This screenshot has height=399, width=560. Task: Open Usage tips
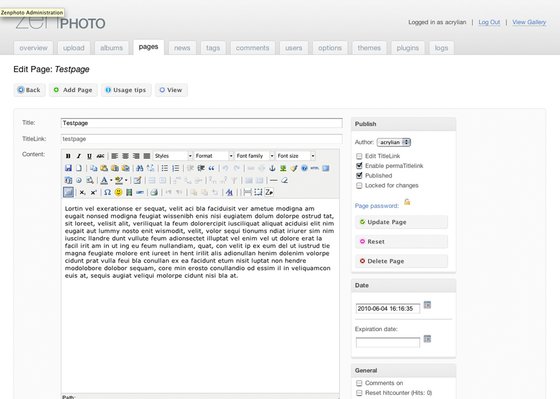(126, 90)
